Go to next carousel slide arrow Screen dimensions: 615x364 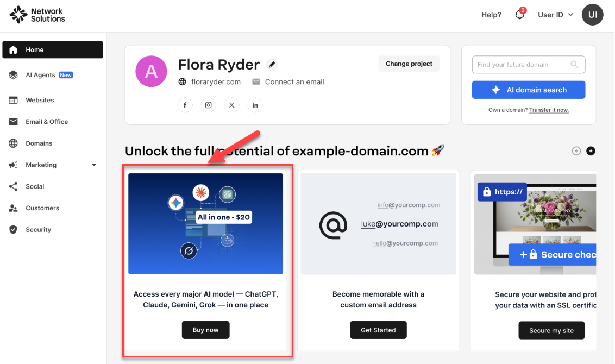click(x=591, y=151)
